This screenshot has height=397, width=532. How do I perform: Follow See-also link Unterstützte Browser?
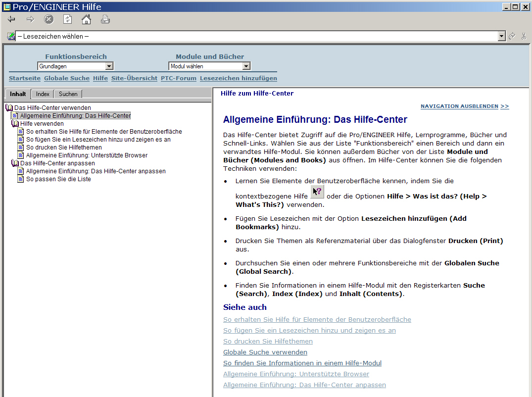296,374
